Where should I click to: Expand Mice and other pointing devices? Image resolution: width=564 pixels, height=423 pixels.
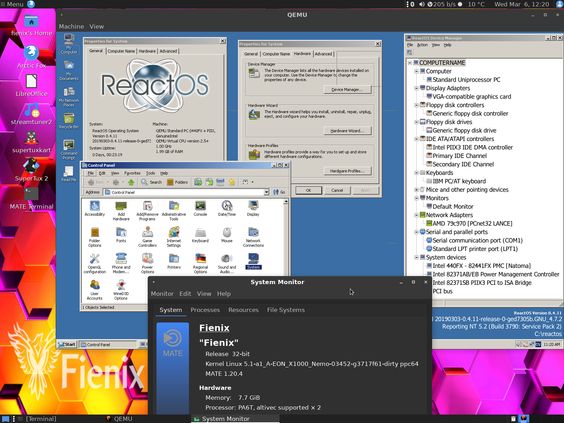click(417, 190)
